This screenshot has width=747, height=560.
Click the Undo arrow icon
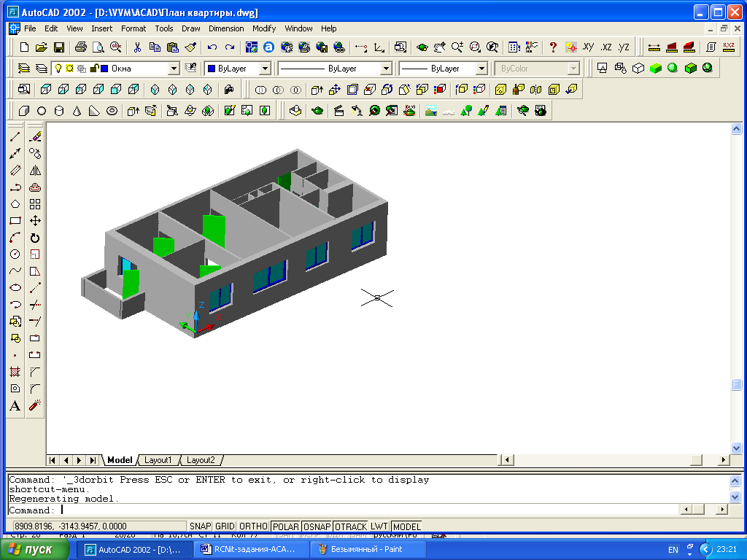212,47
